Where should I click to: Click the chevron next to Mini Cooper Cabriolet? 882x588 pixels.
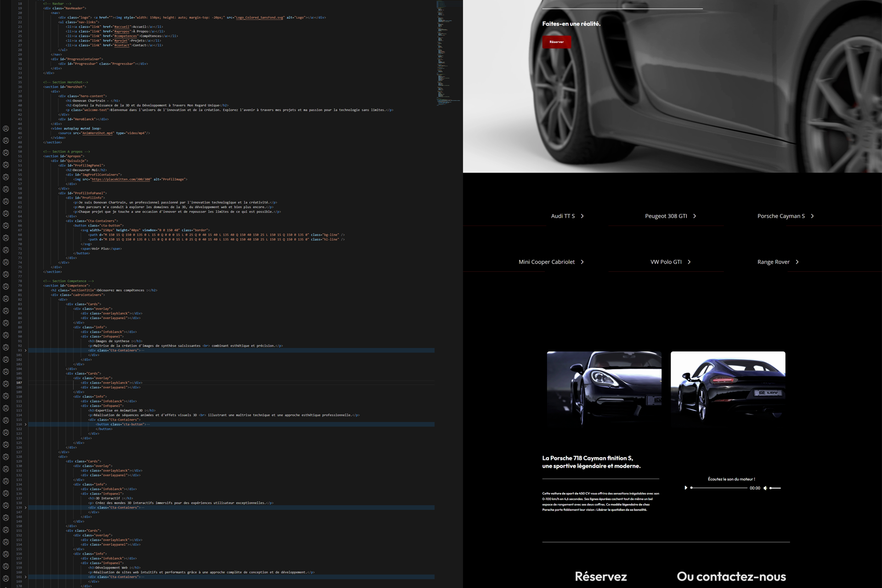(x=582, y=262)
